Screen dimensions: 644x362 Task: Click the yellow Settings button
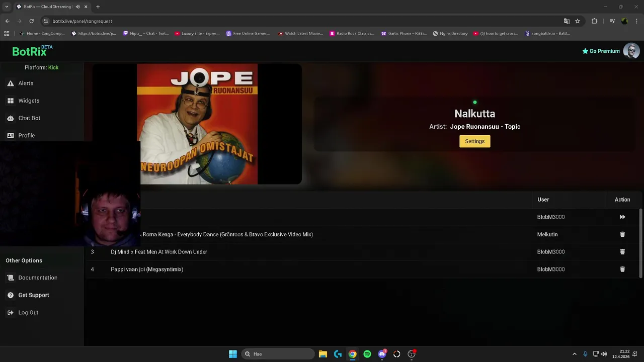(x=474, y=141)
